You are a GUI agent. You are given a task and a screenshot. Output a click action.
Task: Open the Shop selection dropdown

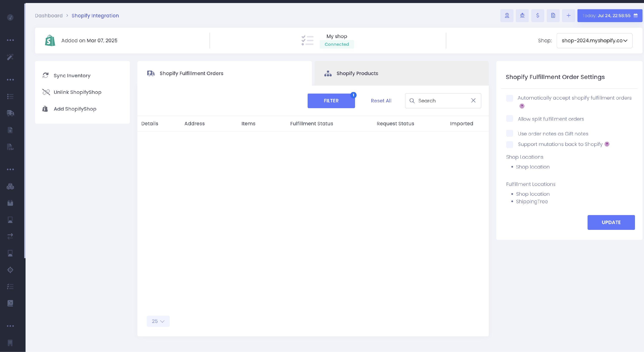[x=594, y=41]
